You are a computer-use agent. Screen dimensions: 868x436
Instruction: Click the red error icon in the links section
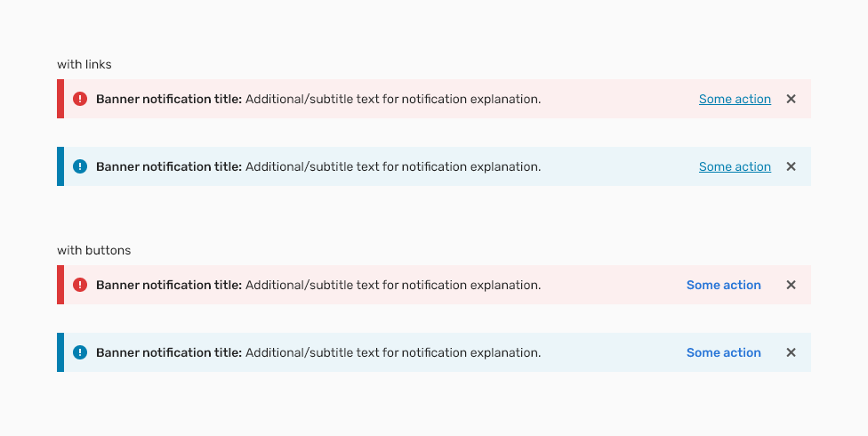tap(80, 99)
